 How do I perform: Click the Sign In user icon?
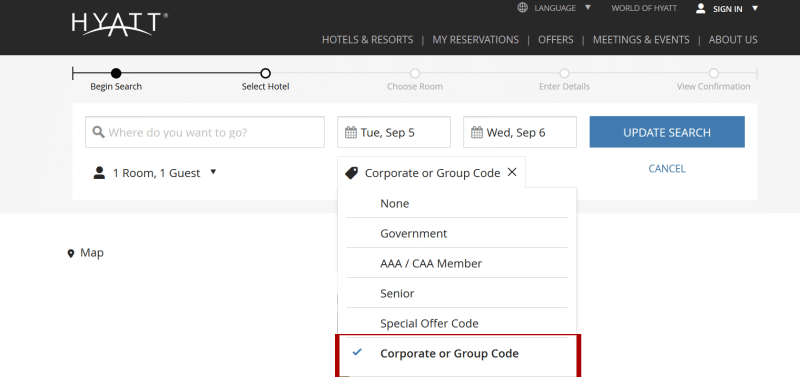(701, 8)
